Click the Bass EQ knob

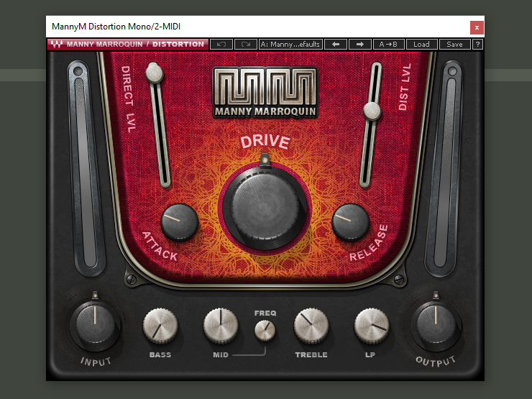[x=160, y=326]
